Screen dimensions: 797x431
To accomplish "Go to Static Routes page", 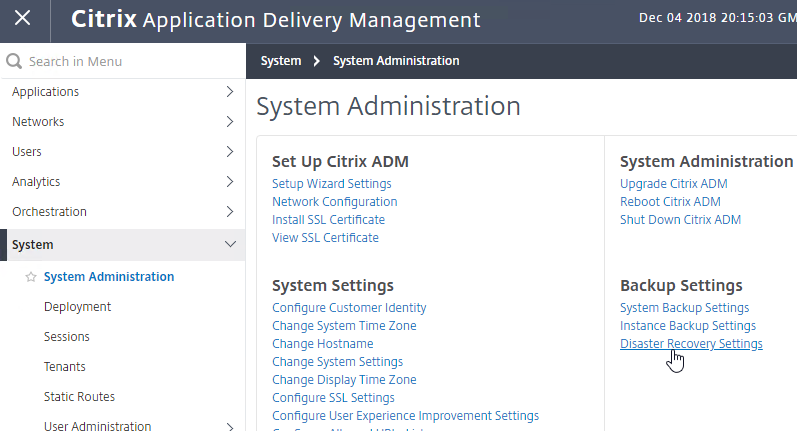I will pyautogui.click(x=79, y=396).
